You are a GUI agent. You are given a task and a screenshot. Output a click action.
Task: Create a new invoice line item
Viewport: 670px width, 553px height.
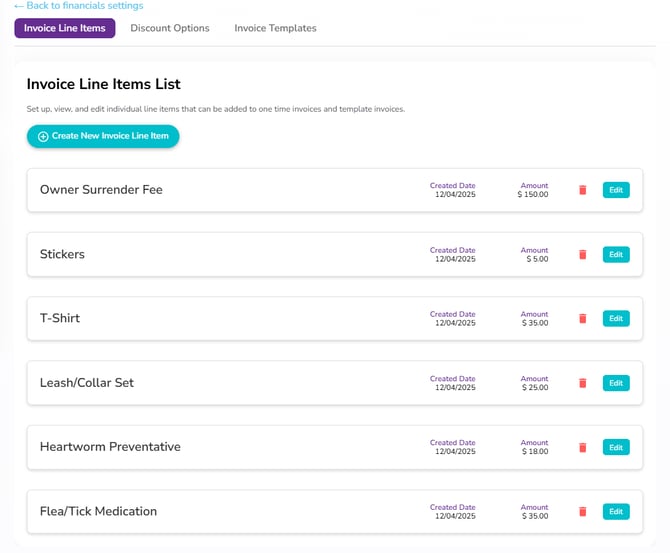point(103,136)
